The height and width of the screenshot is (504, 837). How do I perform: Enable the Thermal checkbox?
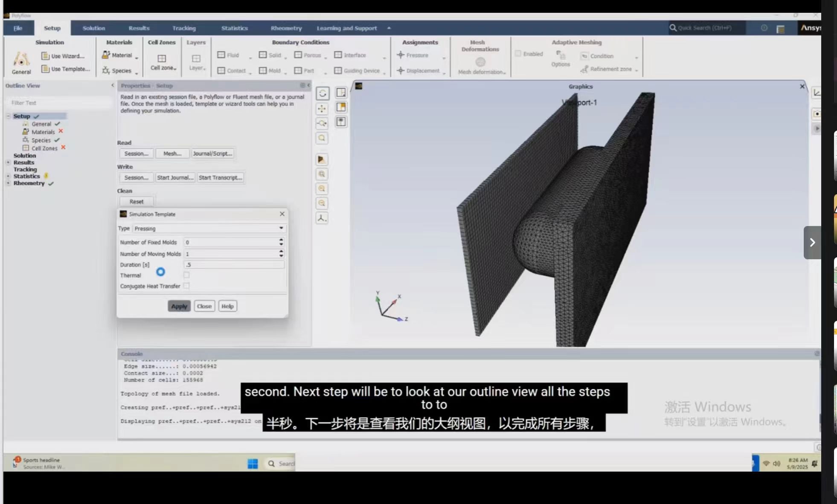pyautogui.click(x=186, y=275)
